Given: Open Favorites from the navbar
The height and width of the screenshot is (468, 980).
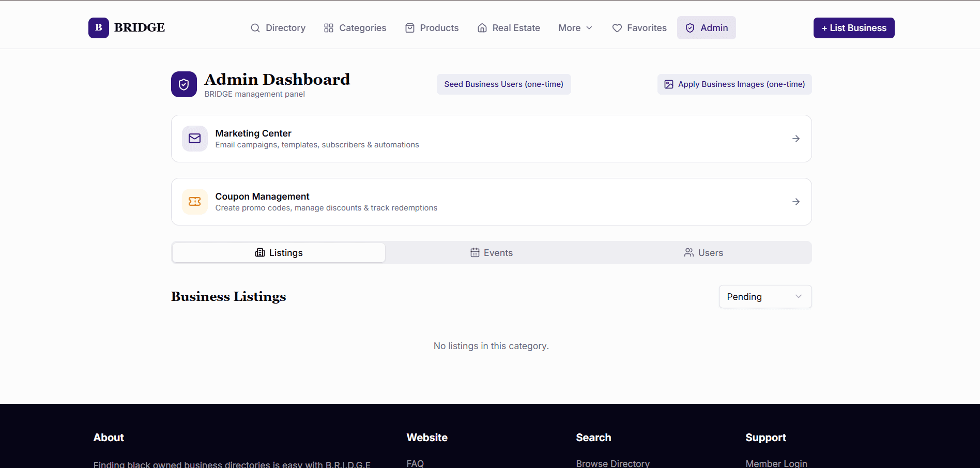Looking at the screenshot, I should (x=639, y=28).
